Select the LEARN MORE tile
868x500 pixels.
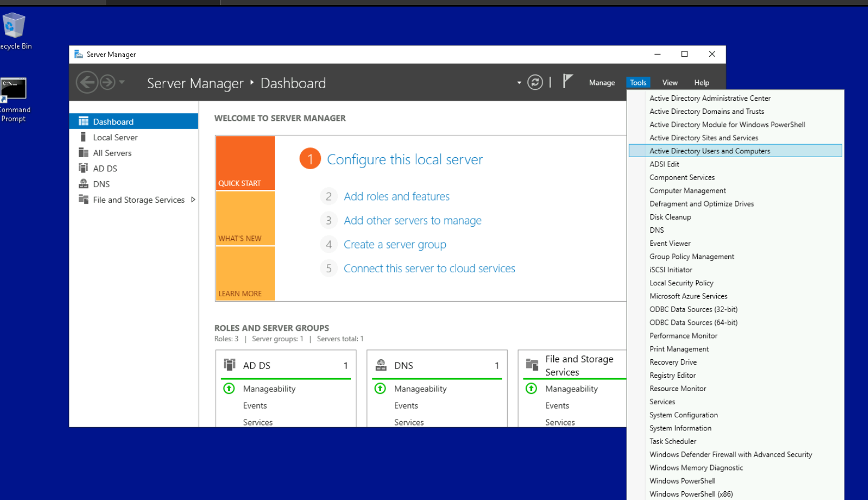coord(245,273)
